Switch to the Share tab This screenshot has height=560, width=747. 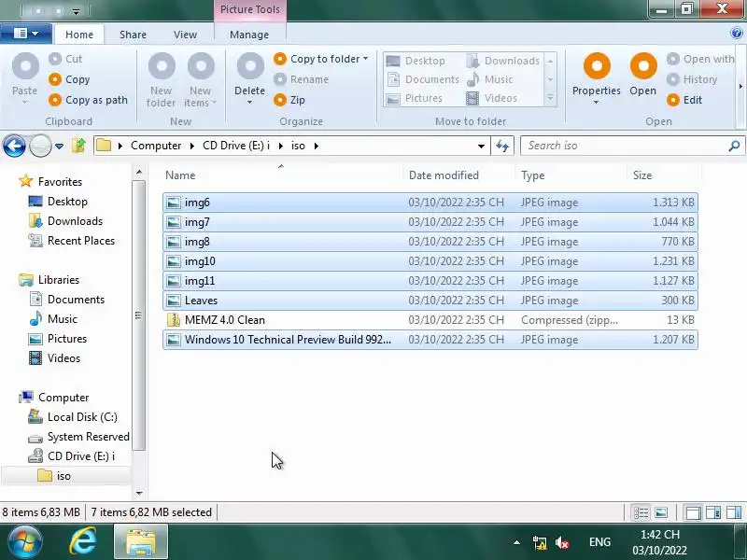pos(133,35)
